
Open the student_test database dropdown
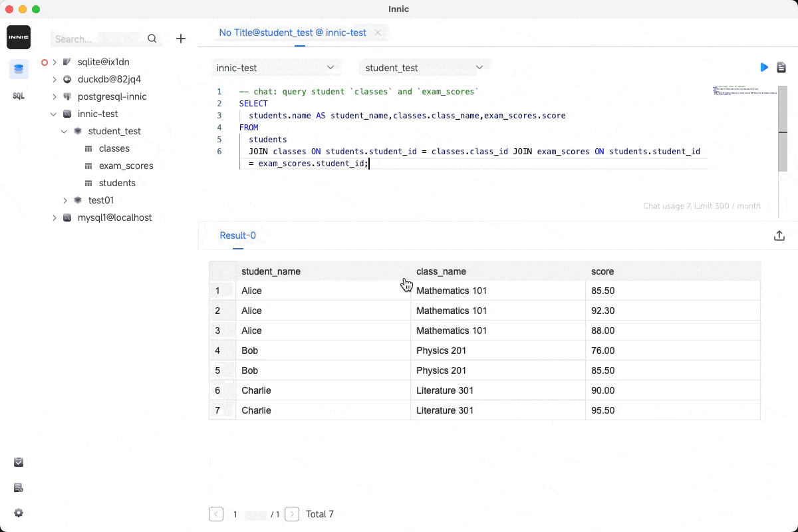pyautogui.click(x=424, y=68)
